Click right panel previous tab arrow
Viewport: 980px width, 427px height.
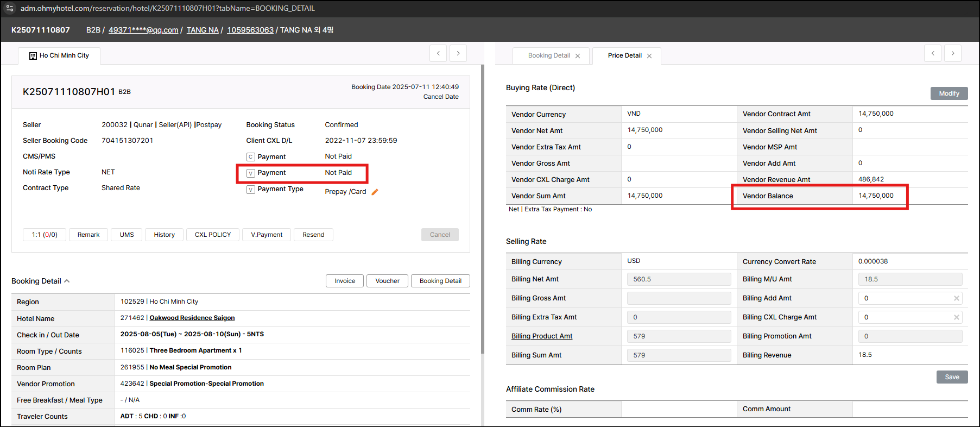click(933, 53)
